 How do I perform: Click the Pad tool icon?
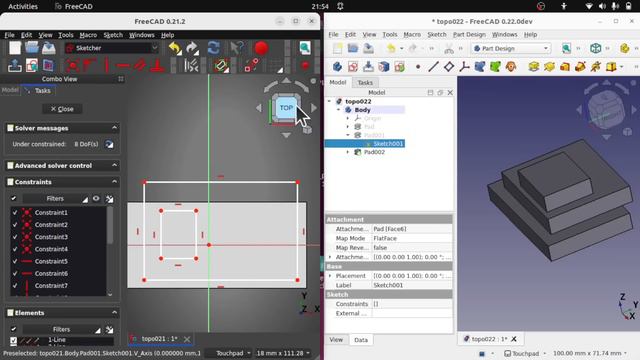(533, 66)
